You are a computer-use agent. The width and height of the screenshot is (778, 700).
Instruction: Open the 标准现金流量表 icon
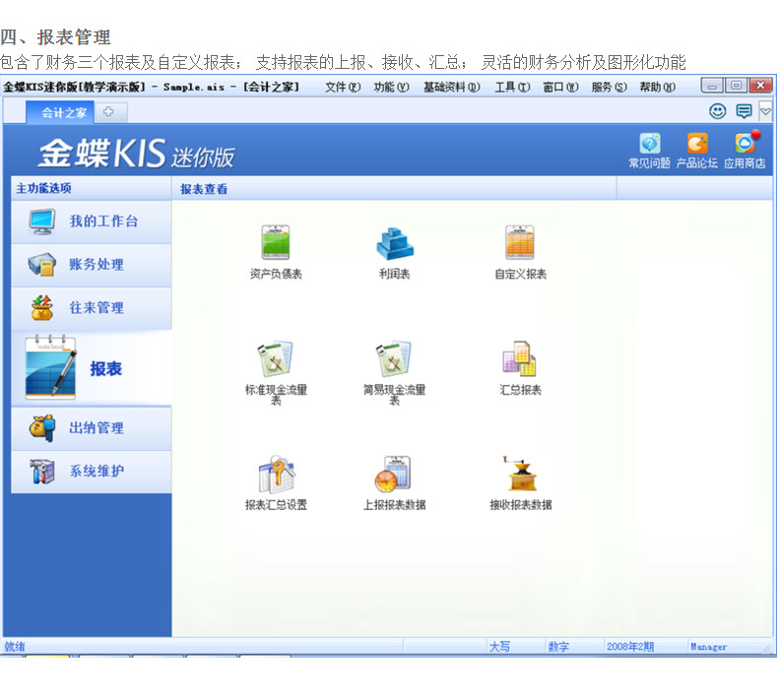click(276, 358)
